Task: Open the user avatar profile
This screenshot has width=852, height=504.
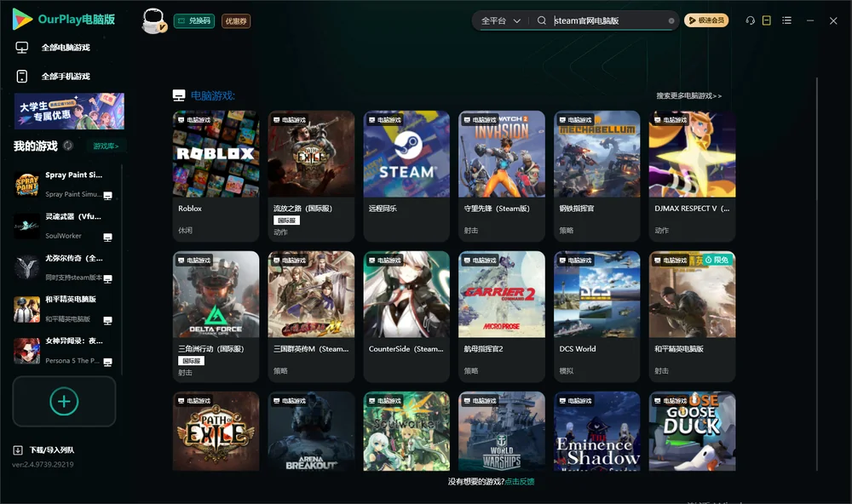Action: [x=153, y=20]
